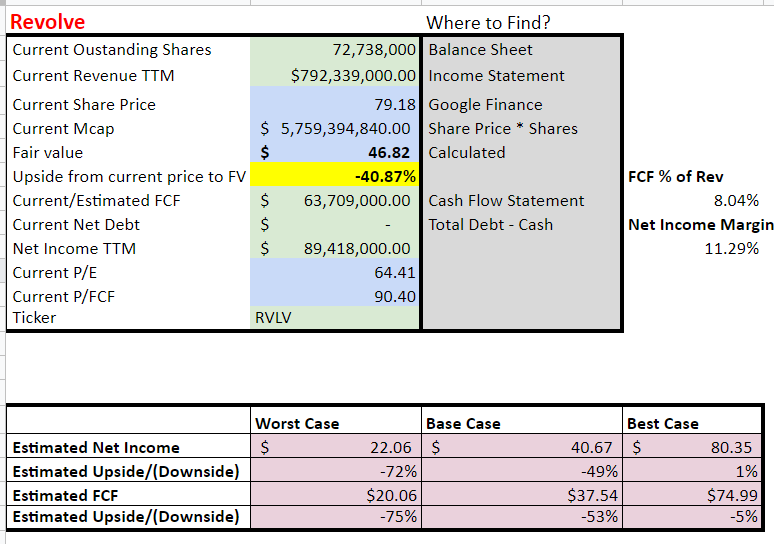Viewport: 774px width, 544px height.
Task: Select the 'Net Income Margin' heading
Action: 700,225
